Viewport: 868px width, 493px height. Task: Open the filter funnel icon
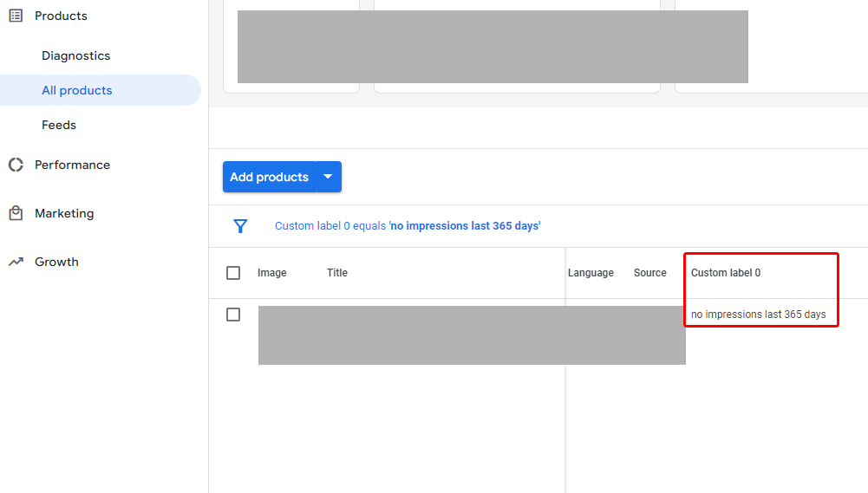(x=240, y=226)
